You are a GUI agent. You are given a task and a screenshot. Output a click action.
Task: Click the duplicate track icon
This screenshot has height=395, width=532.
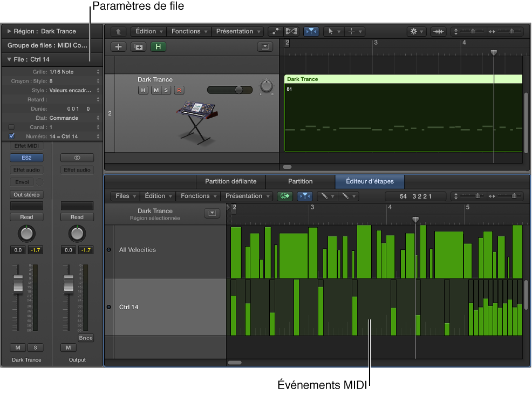(139, 47)
